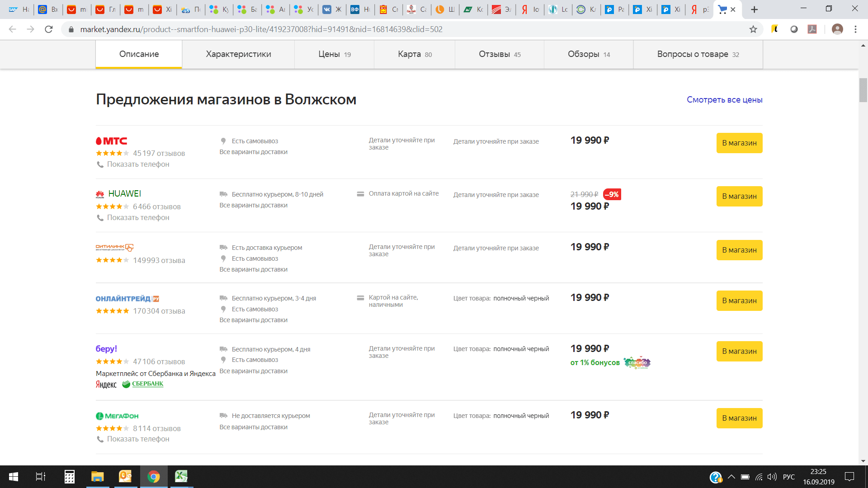868x488 pixels.
Task: Click Смотреть все цены link
Action: pos(724,100)
